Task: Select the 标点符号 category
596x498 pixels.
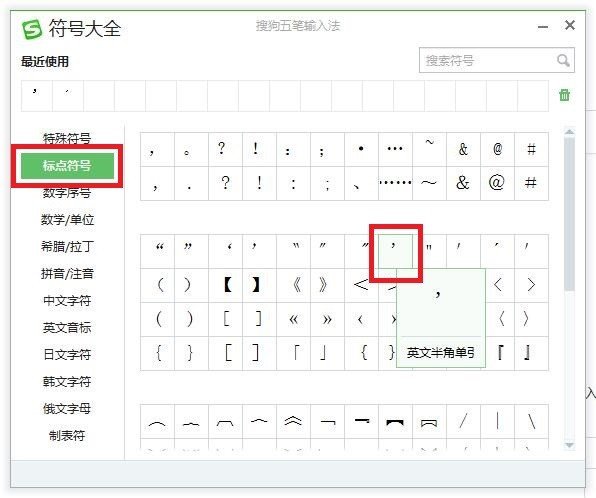Action: click(x=67, y=166)
